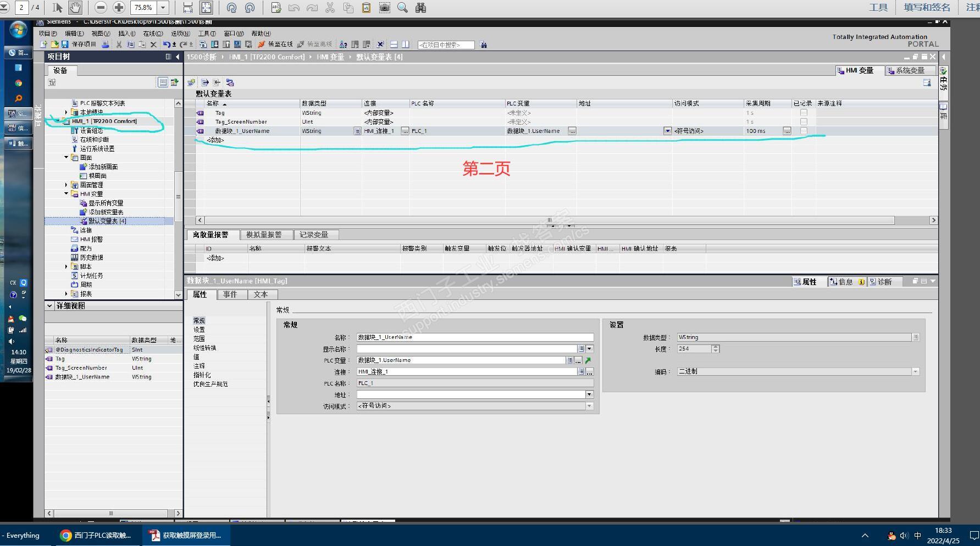Screen dimensions: 980x546
Task: Switch to the 系统变量 tab
Action: pyautogui.click(x=910, y=70)
